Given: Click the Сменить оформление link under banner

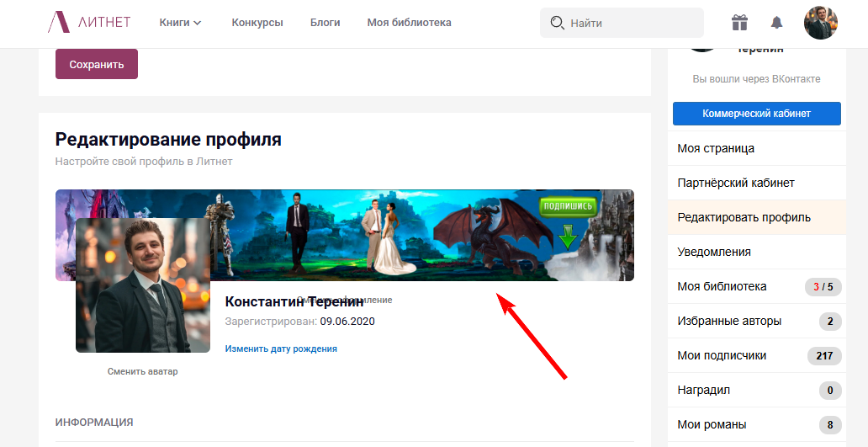Looking at the screenshot, I should point(344,300).
